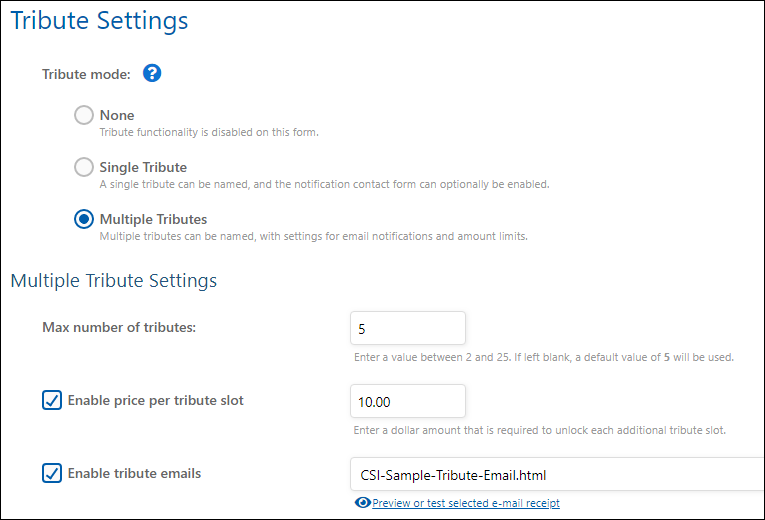Click the 'Tribute mode:' label text
Viewport: 765px width, 520px height.
[87, 74]
